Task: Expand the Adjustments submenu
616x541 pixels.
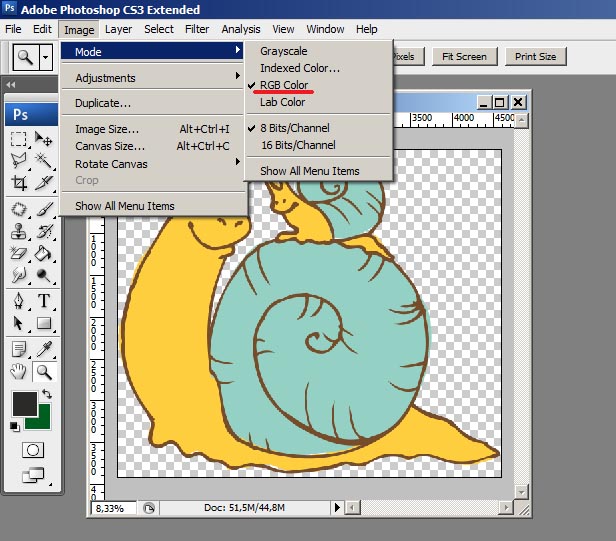Action: 152,78
